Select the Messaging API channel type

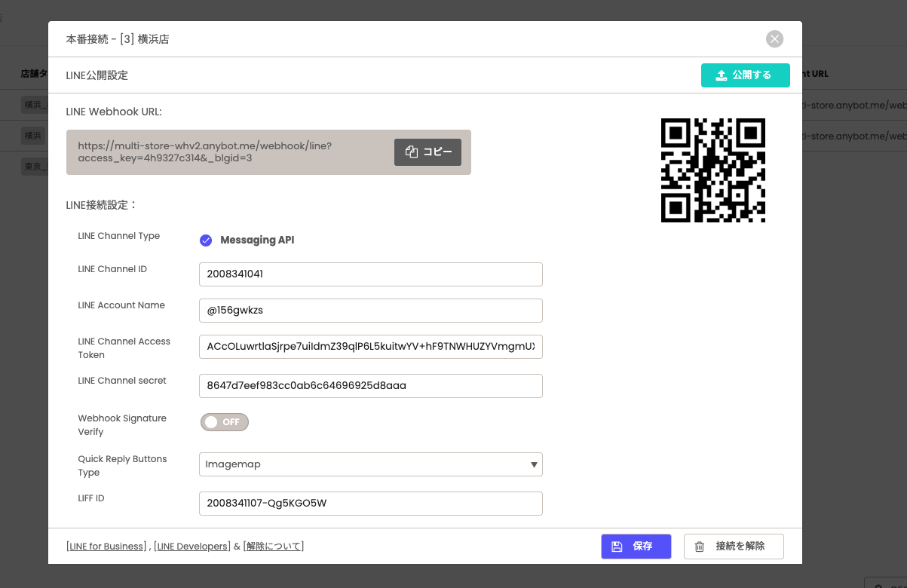coord(206,240)
